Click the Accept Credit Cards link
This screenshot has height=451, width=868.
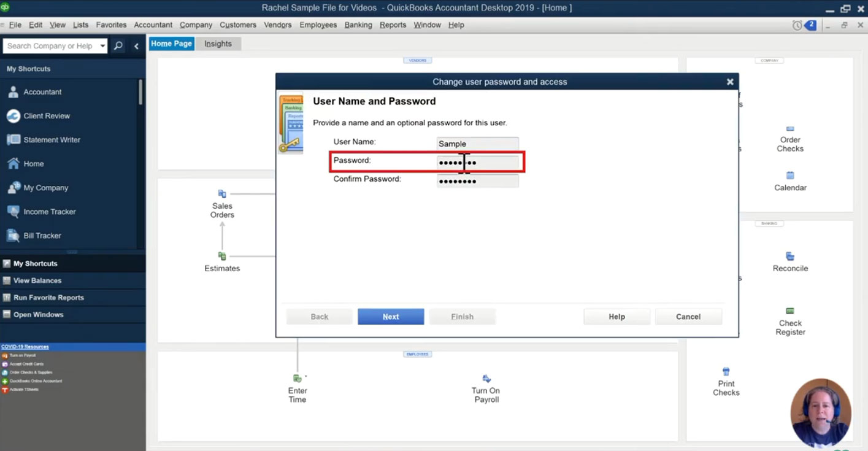tap(26, 364)
